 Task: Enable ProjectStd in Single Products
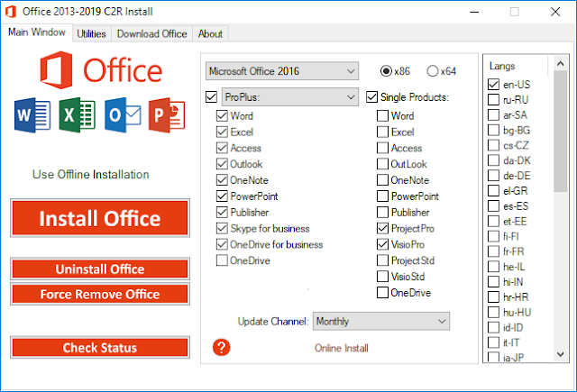click(x=383, y=260)
